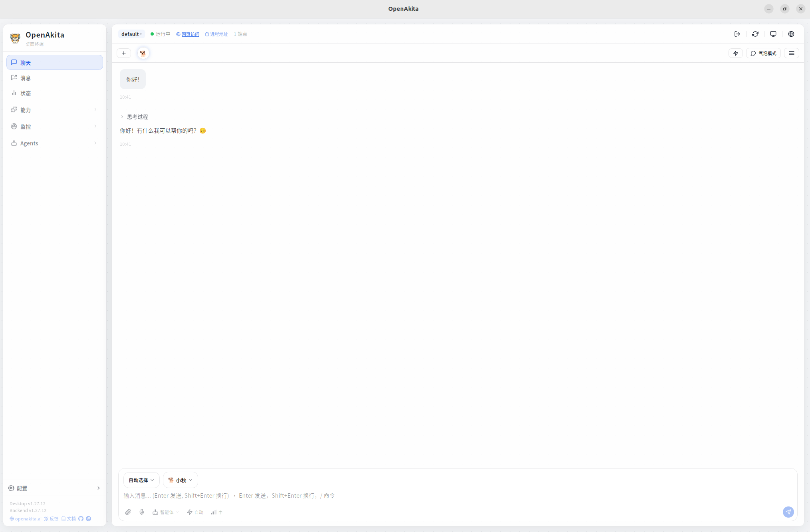Click the GitHub icon in footer

81,519
